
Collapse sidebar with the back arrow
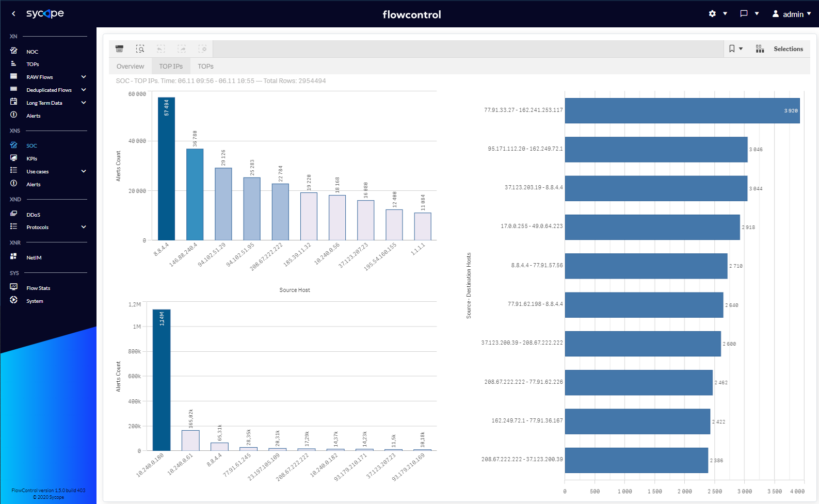pyautogui.click(x=13, y=14)
